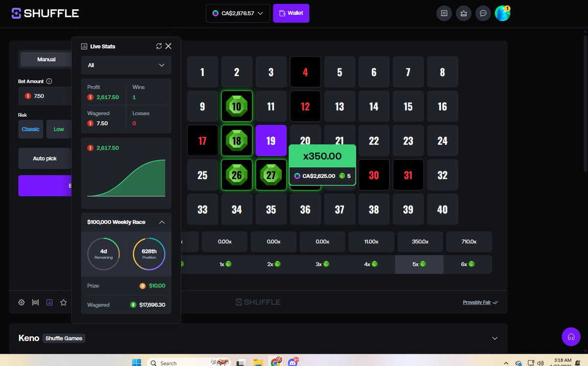This screenshot has width=588, height=366.
Task: Click the Bet Amount info icon
Action: click(49, 81)
